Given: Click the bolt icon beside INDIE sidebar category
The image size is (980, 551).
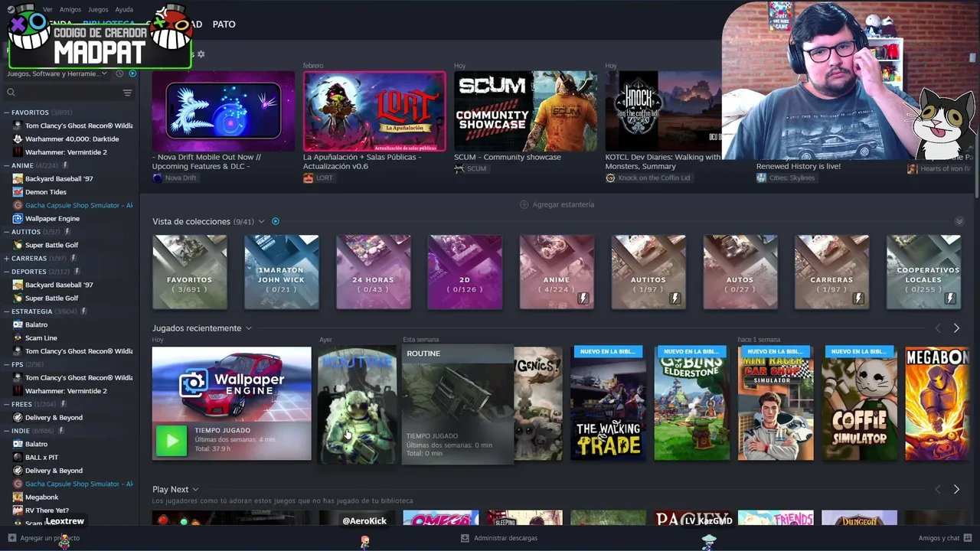Looking at the screenshot, I should point(61,431).
